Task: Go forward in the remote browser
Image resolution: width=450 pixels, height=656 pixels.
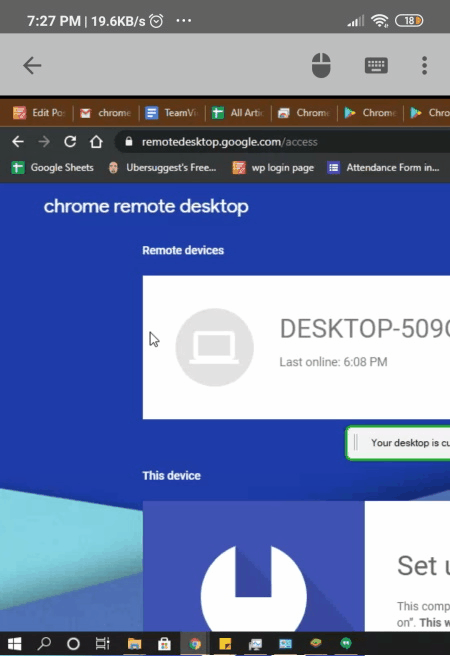Action: [44, 142]
